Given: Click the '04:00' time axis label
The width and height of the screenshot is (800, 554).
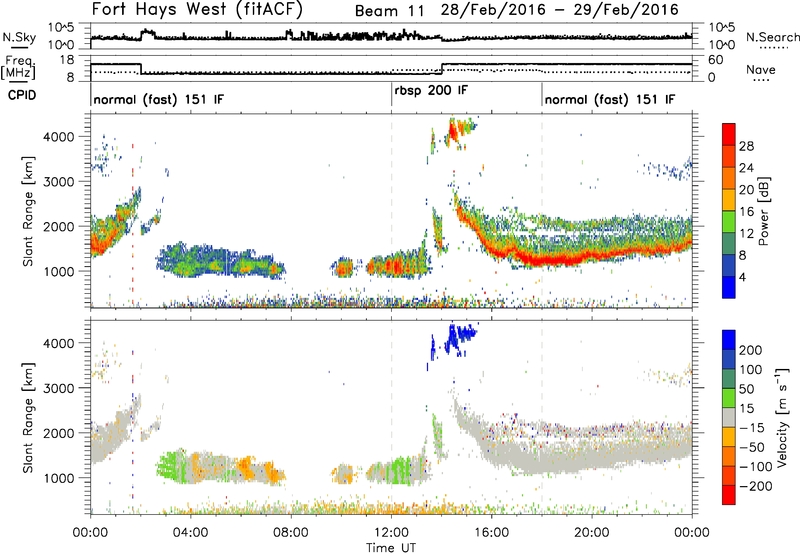Looking at the screenshot, I should click(x=191, y=533).
